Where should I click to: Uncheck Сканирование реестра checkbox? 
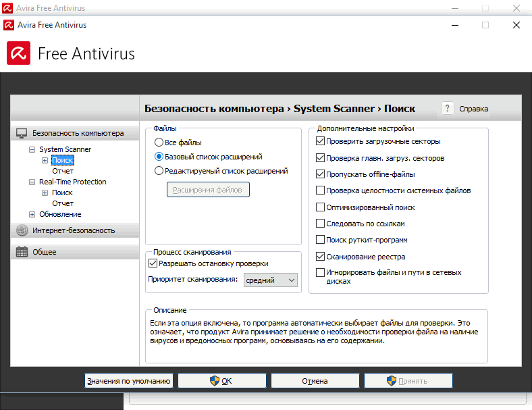[320, 256]
